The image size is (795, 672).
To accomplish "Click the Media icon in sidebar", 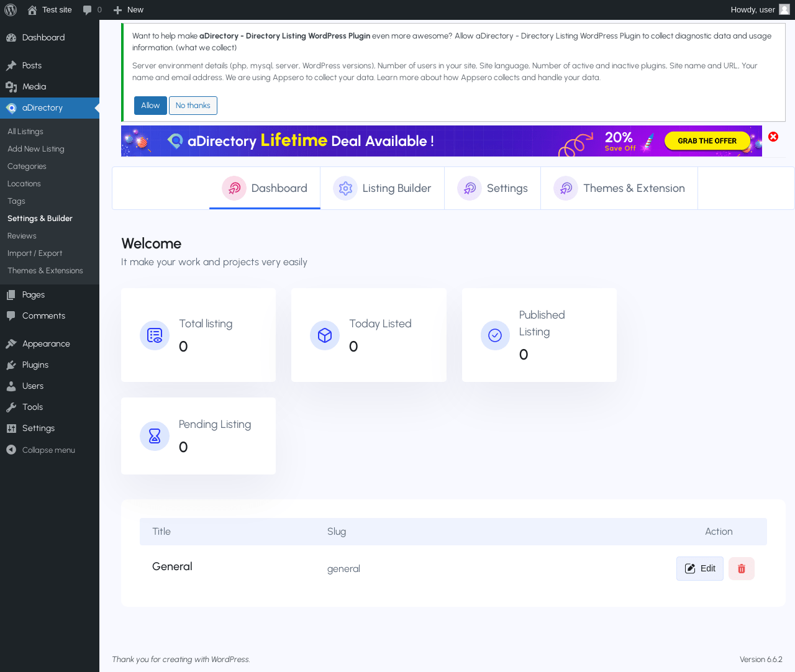I will tap(11, 87).
